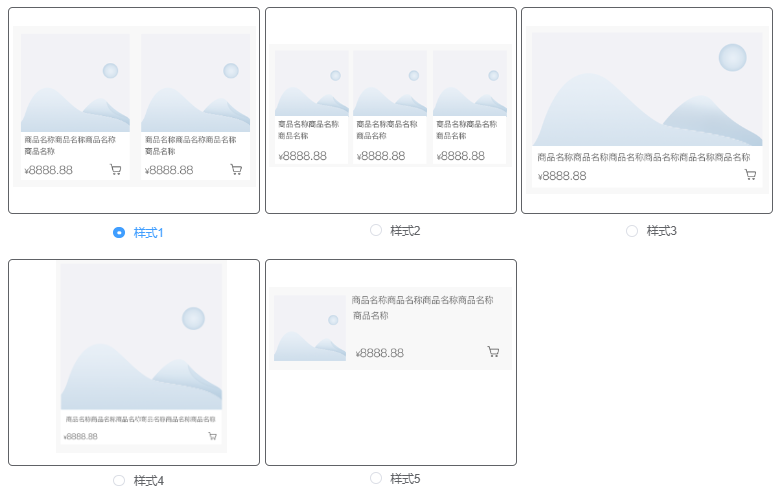Viewport: 781px width, 489px height.
Task: Switch to the 样式5 radio option
Action: pos(376,478)
